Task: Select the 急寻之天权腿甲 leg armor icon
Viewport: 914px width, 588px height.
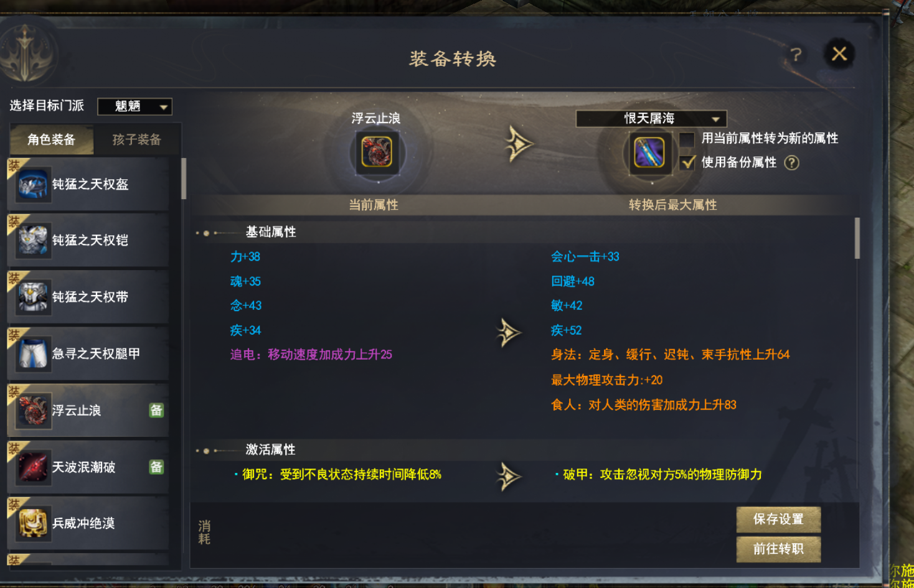Action: (x=33, y=354)
